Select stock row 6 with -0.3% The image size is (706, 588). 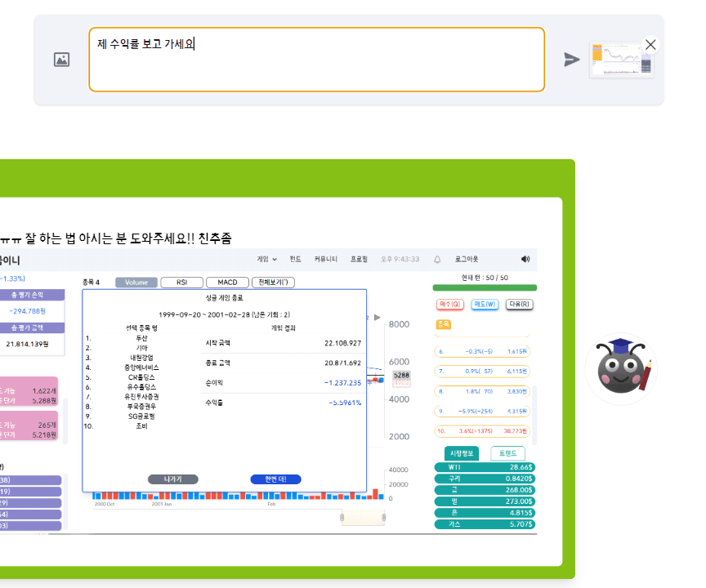[x=482, y=351]
